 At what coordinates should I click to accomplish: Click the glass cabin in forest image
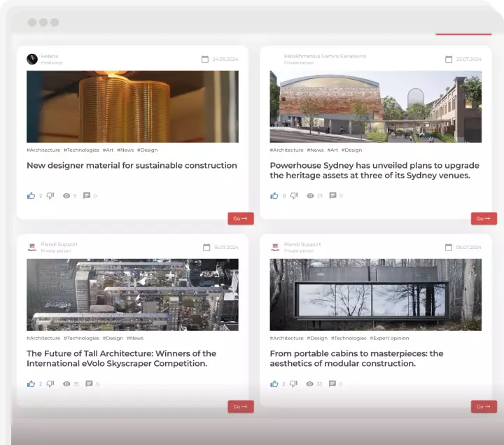pyautogui.click(x=375, y=295)
